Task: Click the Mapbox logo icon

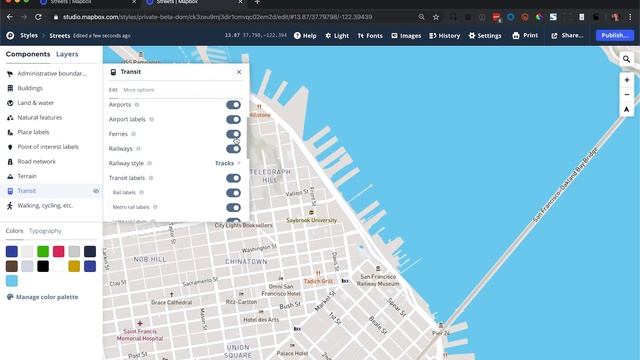Action: point(10,36)
